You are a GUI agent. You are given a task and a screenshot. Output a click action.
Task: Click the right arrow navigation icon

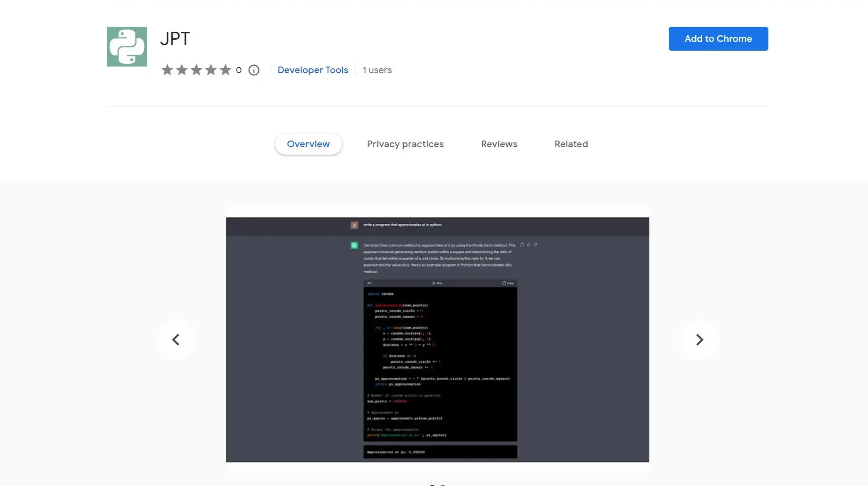coord(699,339)
